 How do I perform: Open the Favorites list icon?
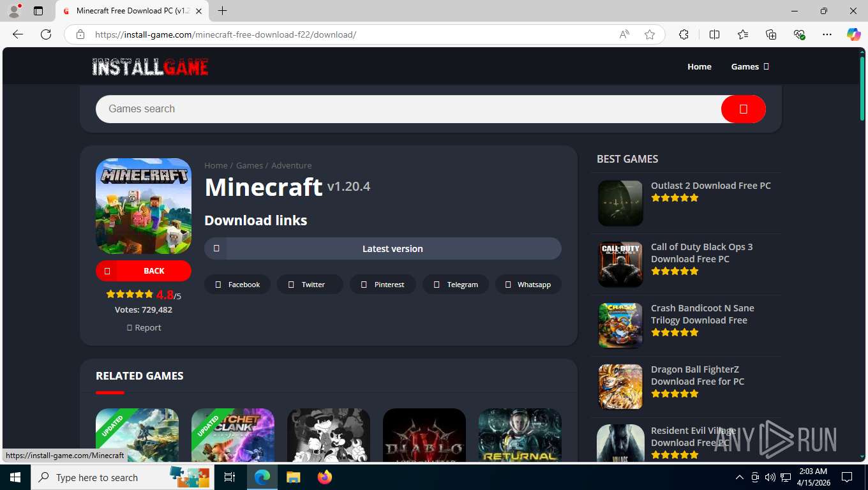click(x=743, y=34)
